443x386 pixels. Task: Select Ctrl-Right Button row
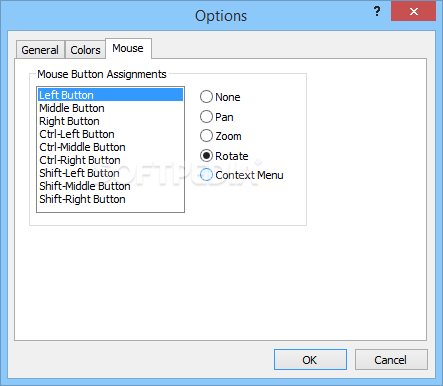point(110,160)
